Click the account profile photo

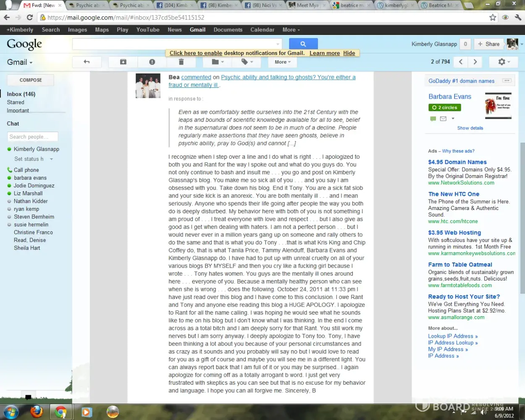[x=512, y=44]
